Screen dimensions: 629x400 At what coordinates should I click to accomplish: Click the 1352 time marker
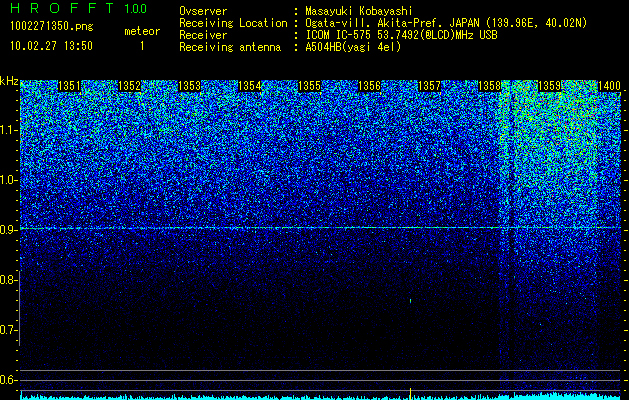[129, 86]
